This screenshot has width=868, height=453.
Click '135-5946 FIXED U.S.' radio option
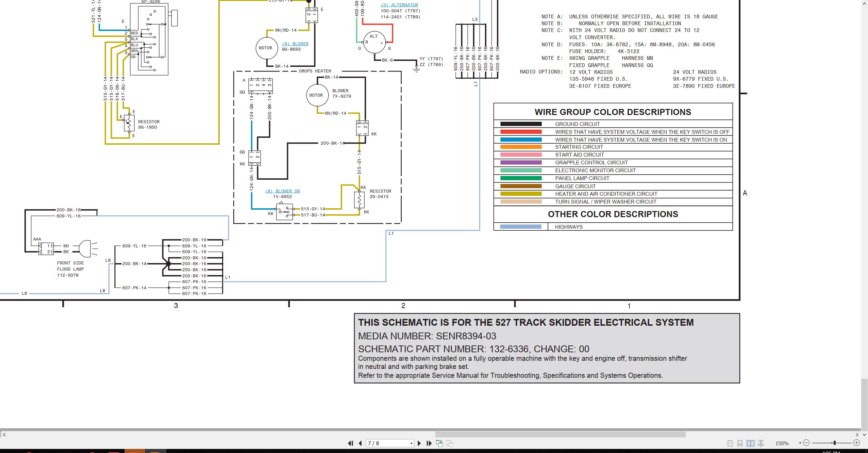(x=599, y=79)
